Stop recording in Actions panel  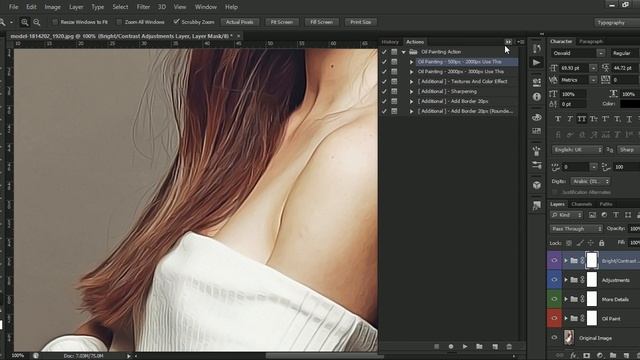[437, 347]
